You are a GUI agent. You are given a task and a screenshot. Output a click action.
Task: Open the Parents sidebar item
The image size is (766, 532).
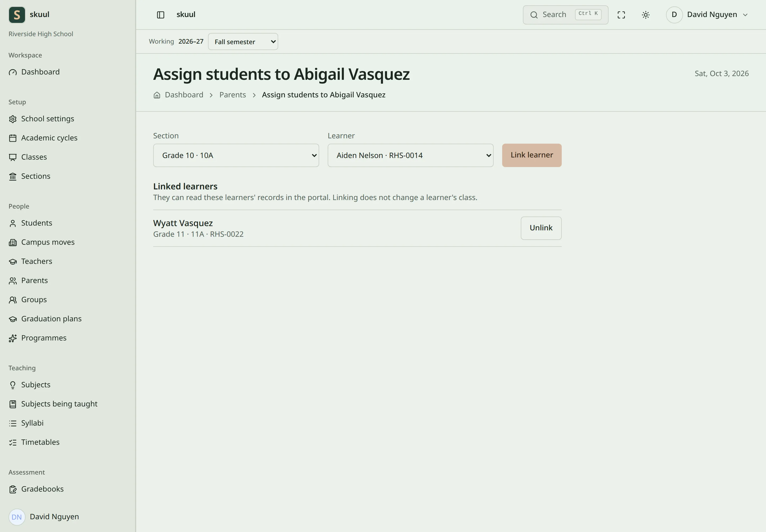coord(68,281)
